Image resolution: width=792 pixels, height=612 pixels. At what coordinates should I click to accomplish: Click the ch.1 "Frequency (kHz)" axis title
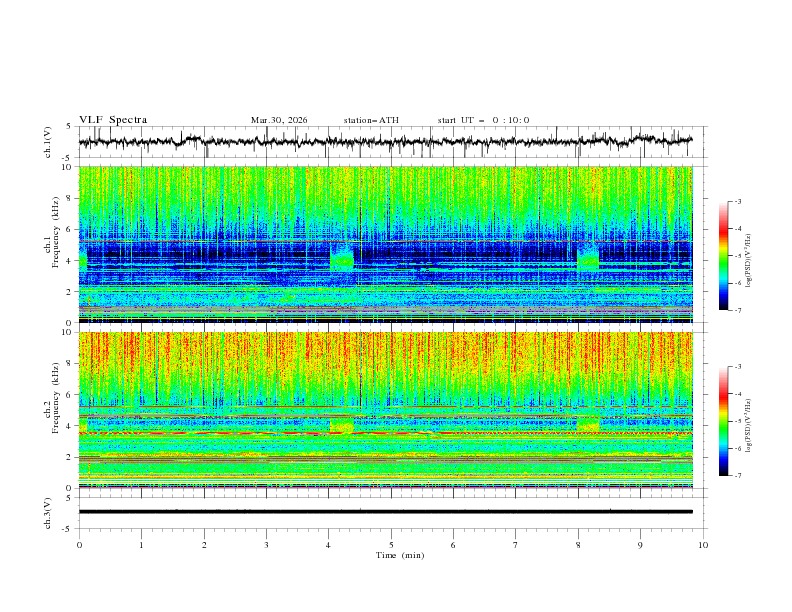click(56, 233)
